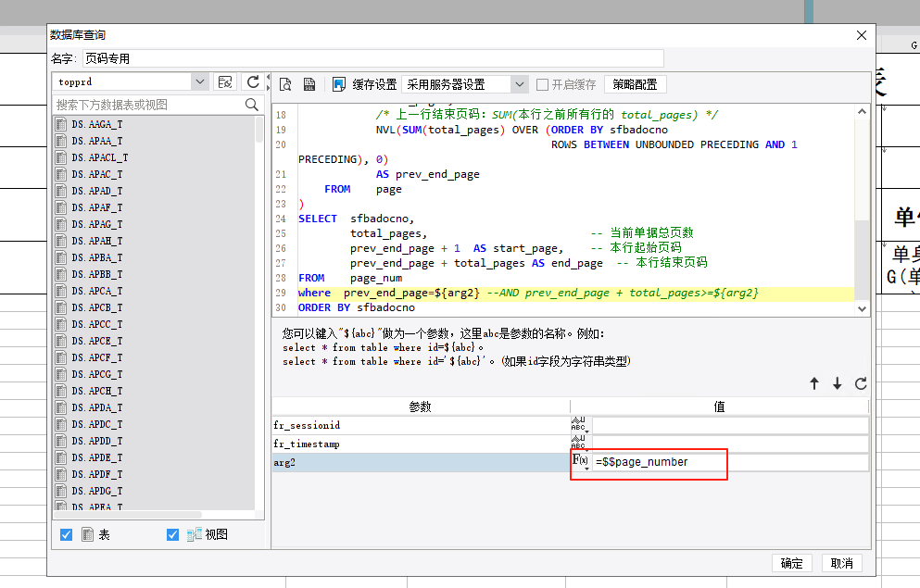Select the DS.APDF_T table
Screen dimensions: 920x588
point(96,474)
